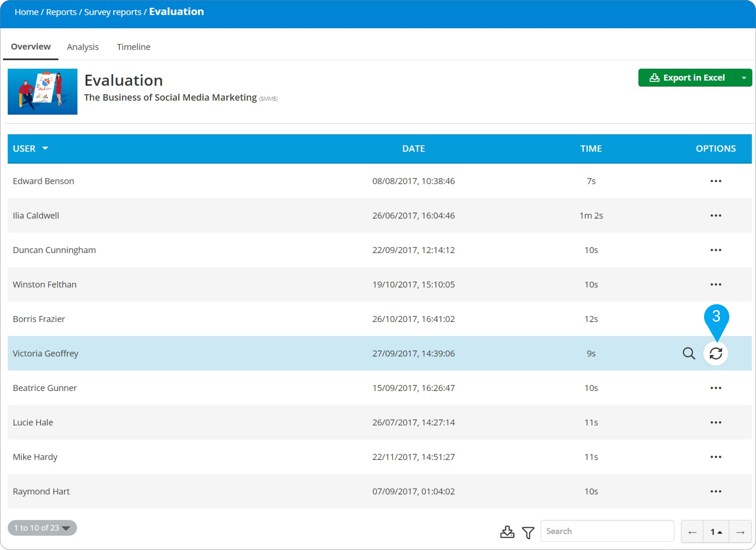This screenshot has height=550, width=756.
Task: Open page number 1 selector
Action: coord(716,532)
